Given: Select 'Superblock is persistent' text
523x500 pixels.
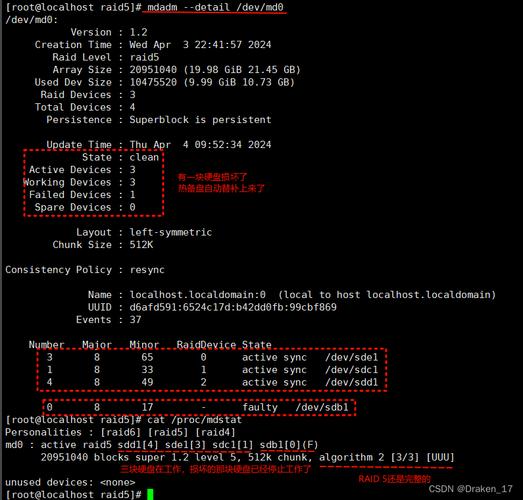Looking at the screenshot, I should (x=200, y=120).
